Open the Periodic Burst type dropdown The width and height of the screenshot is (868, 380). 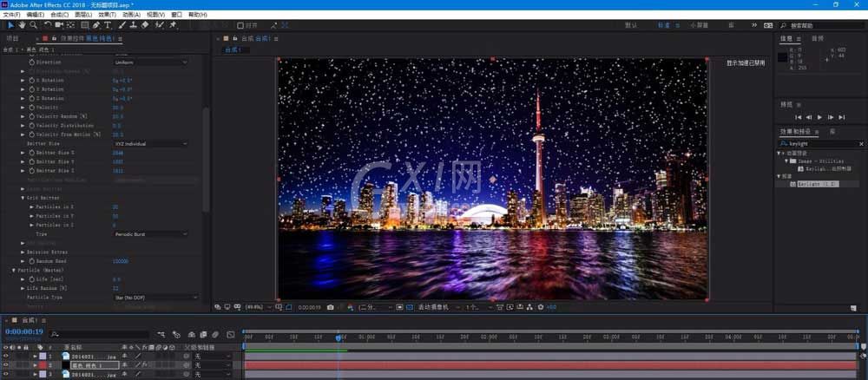point(150,234)
